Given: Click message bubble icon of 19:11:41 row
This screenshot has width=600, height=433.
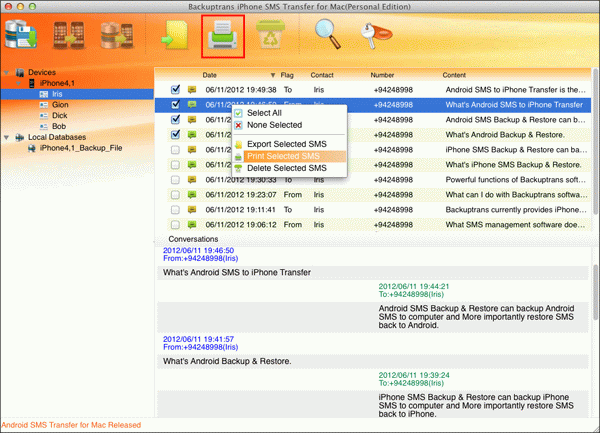Looking at the screenshot, I should 192,210.
